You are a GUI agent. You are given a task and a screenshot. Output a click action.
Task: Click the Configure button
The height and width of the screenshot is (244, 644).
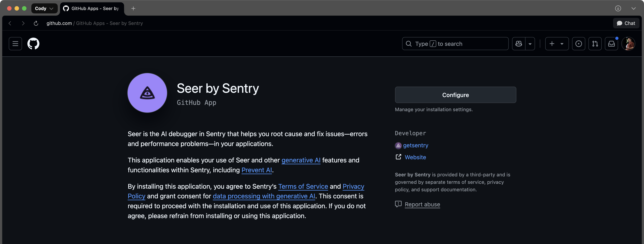pyautogui.click(x=455, y=95)
